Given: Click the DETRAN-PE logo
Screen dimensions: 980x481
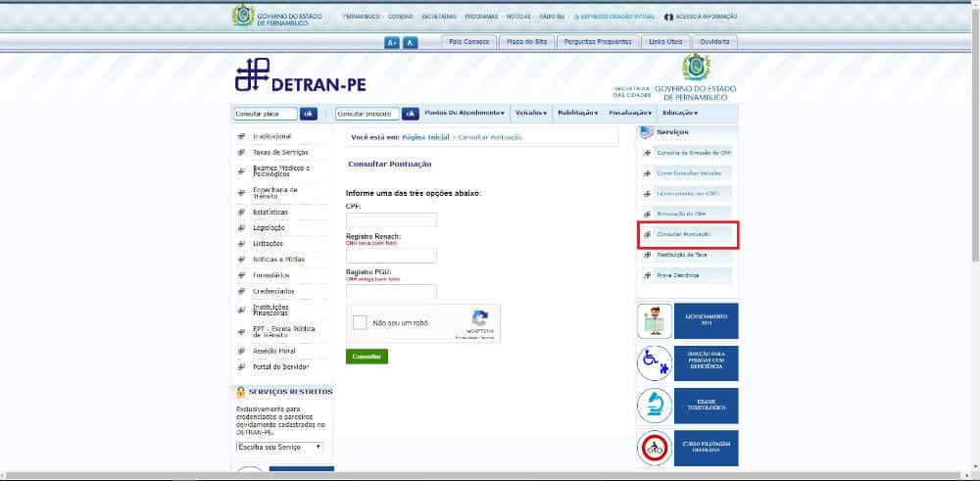Looking at the screenshot, I should pyautogui.click(x=301, y=75).
